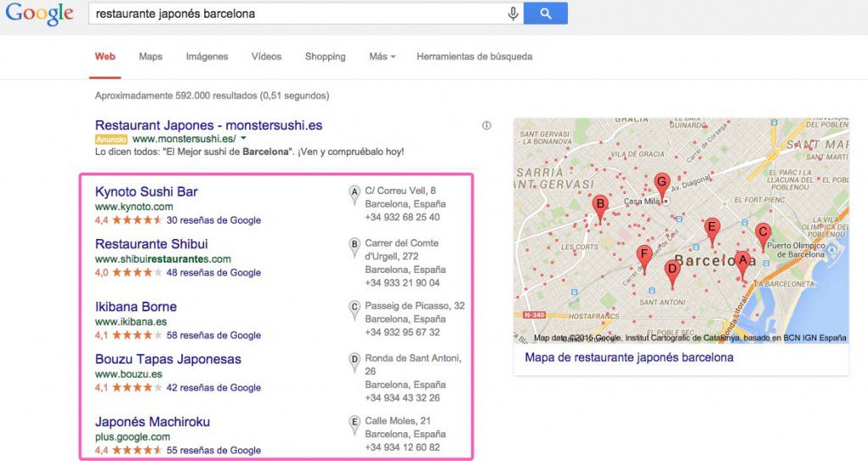Select map pin B on the map
868x461 pixels.
pos(599,208)
